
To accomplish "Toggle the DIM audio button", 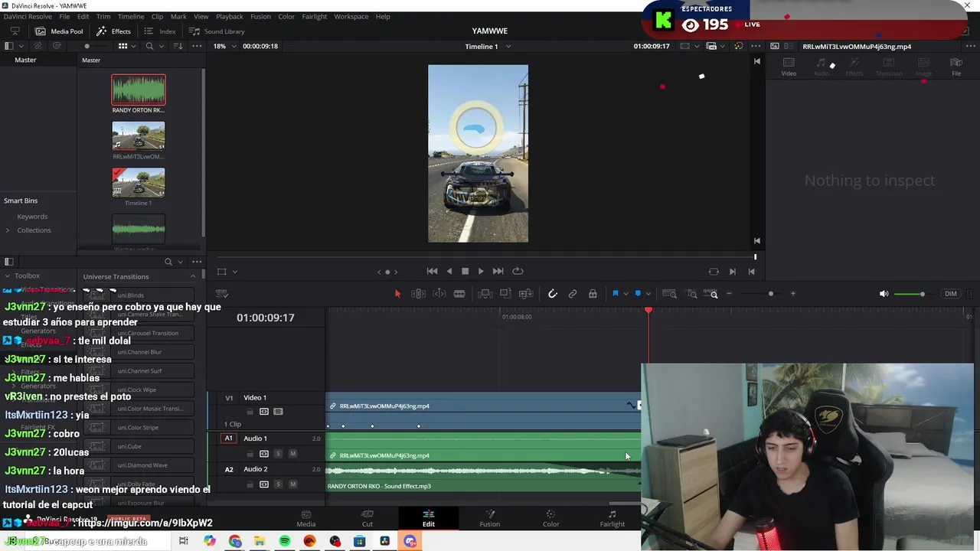I will 950,294.
